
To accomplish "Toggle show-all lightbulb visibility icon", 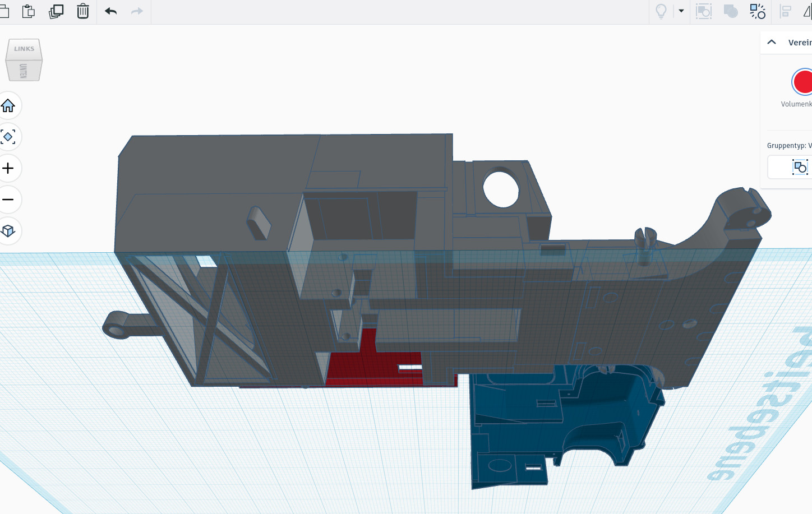I will pyautogui.click(x=661, y=11).
